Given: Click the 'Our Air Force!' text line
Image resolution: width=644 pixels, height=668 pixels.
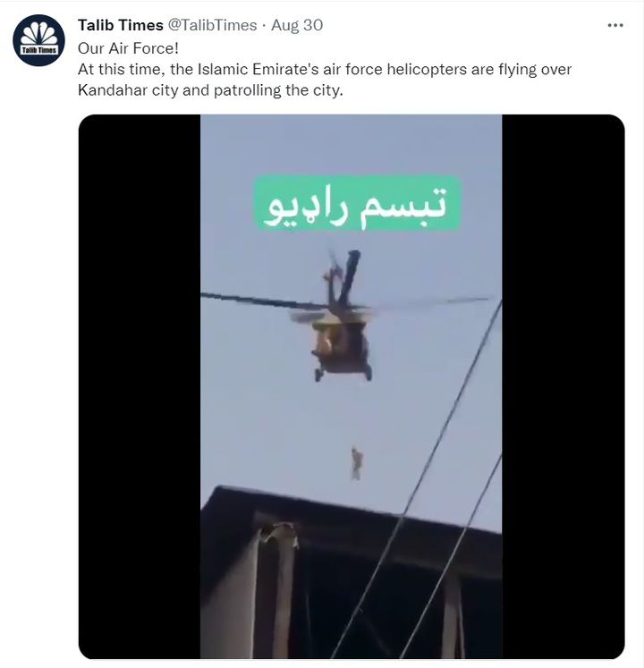Looking at the screenshot, I should pos(128,48).
